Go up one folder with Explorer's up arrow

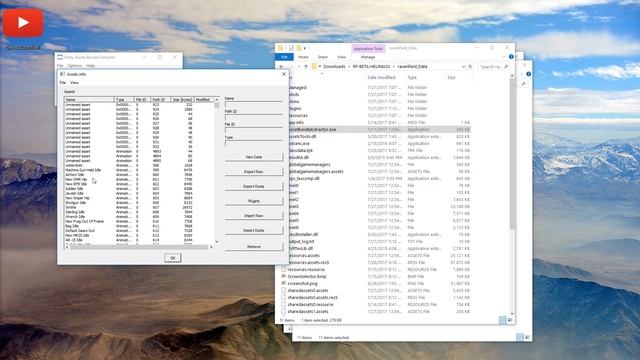click(306, 67)
